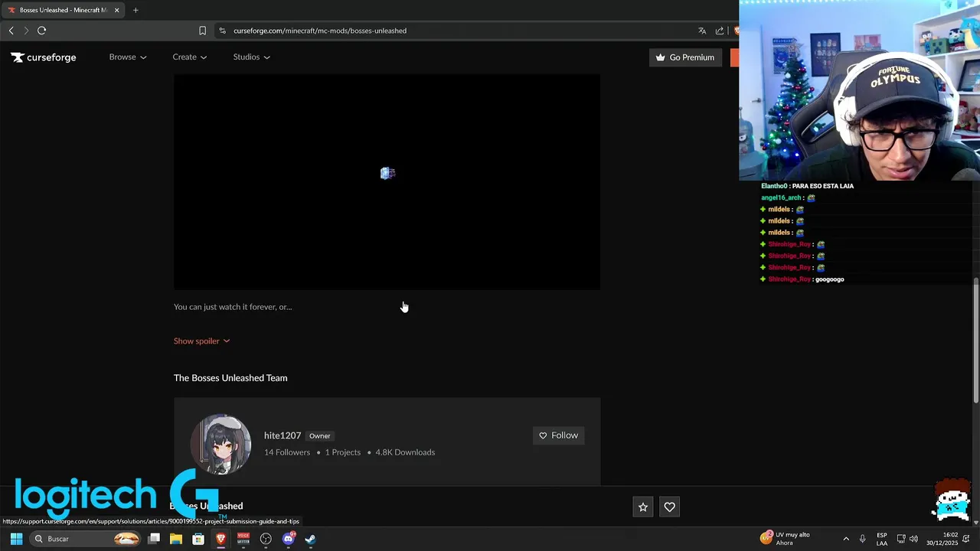Bookmark this page with the bookmark icon

tap(202, 31)
